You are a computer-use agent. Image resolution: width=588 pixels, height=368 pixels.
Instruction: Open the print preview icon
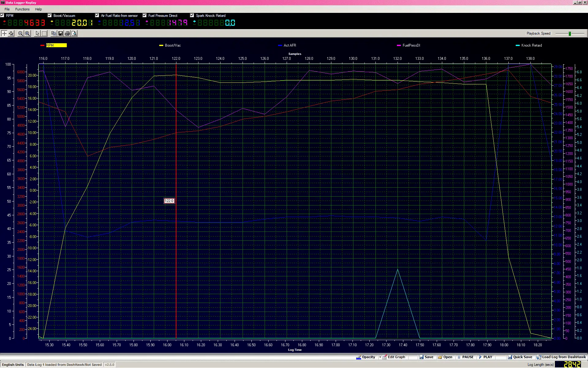(74, 33)
